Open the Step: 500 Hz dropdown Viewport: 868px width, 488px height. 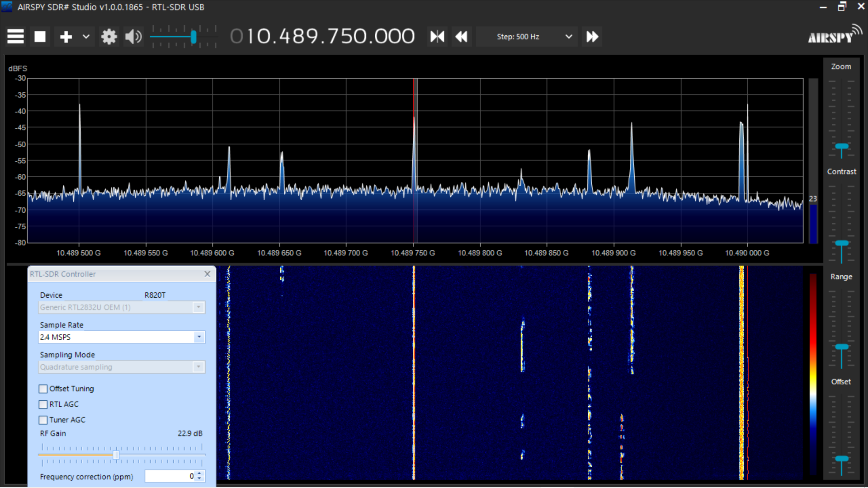click(527, 37)
